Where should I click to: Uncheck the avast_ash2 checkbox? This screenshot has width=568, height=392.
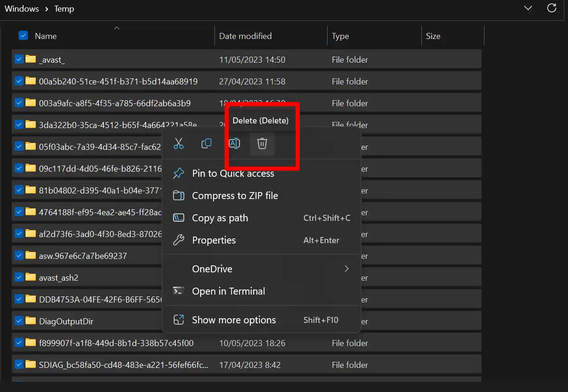[19, 277]
